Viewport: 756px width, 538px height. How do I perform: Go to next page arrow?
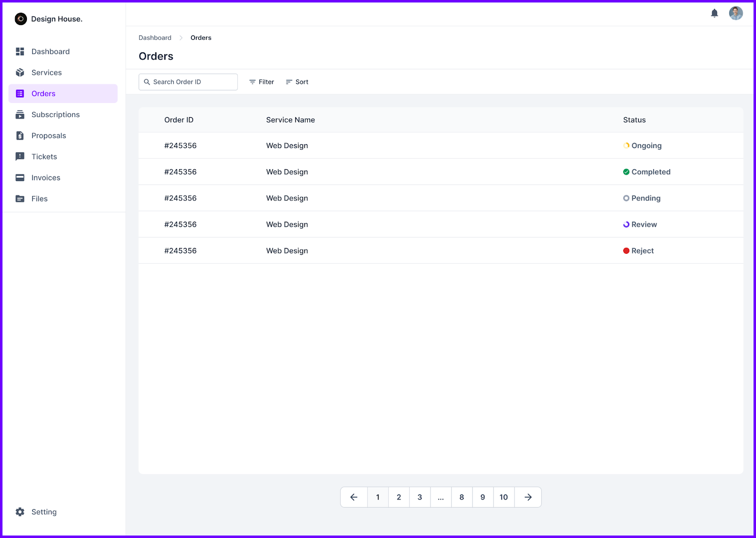tap(528, 497)
